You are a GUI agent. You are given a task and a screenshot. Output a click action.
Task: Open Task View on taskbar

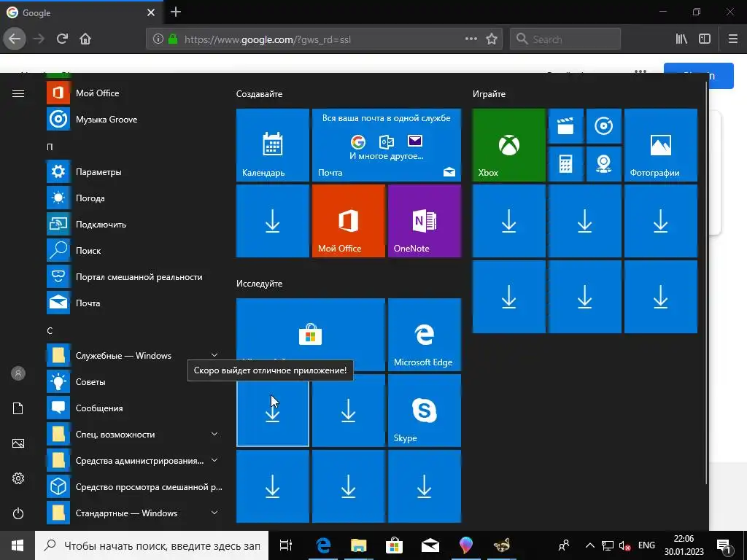[286, 545]
